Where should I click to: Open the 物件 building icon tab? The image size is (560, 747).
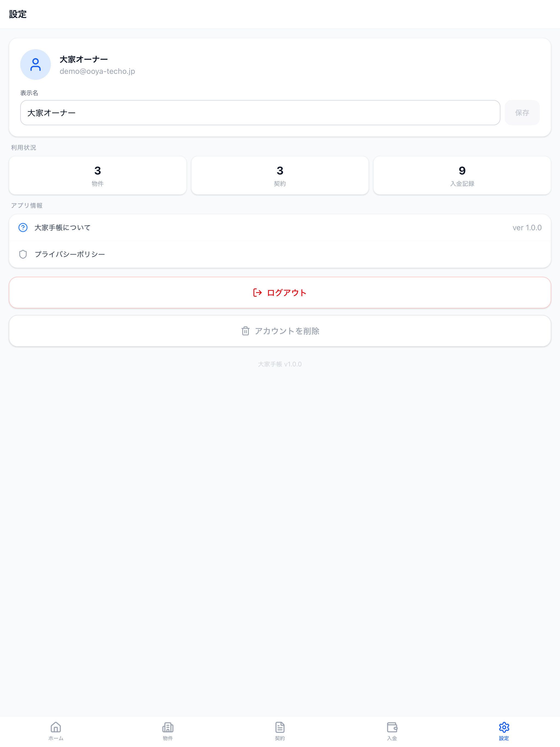[168, 731]
